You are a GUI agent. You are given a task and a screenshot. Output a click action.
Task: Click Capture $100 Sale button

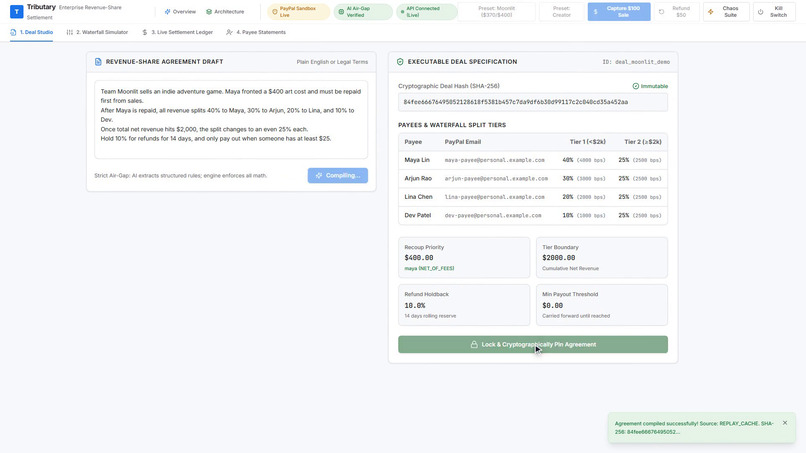coord(619,12)
